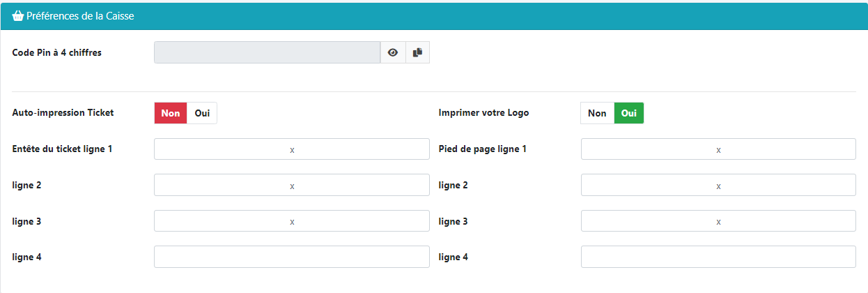Enable Auto-impression Ticket with Oui
Viewport: 868px width, 293px height.
tap(202, 113)
